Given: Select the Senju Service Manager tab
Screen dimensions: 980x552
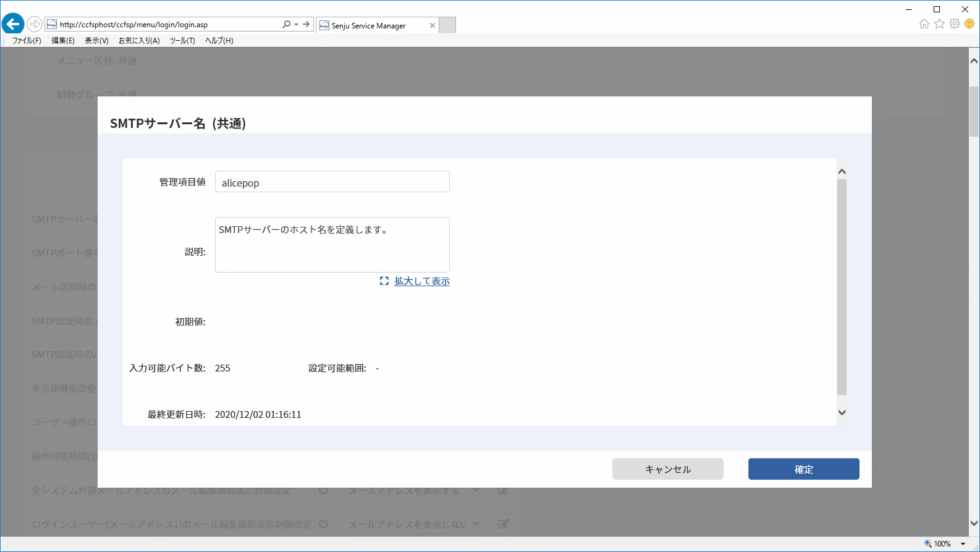Looking at the screenshot, I should (377, 25).
